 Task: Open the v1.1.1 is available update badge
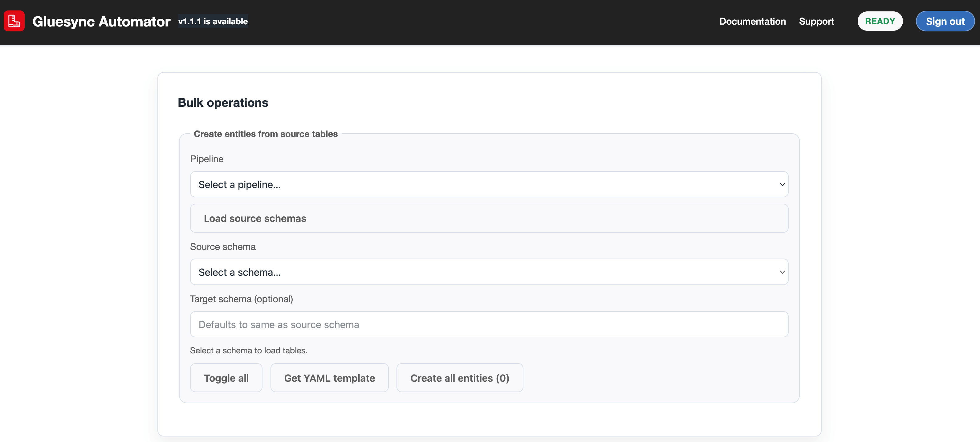pyautogui.click(x=213, y=21)
